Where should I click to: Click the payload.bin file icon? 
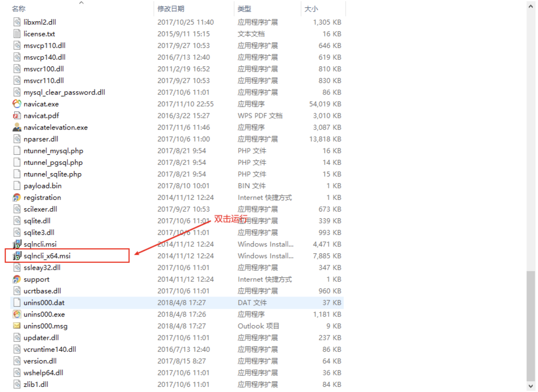point(17,186)
